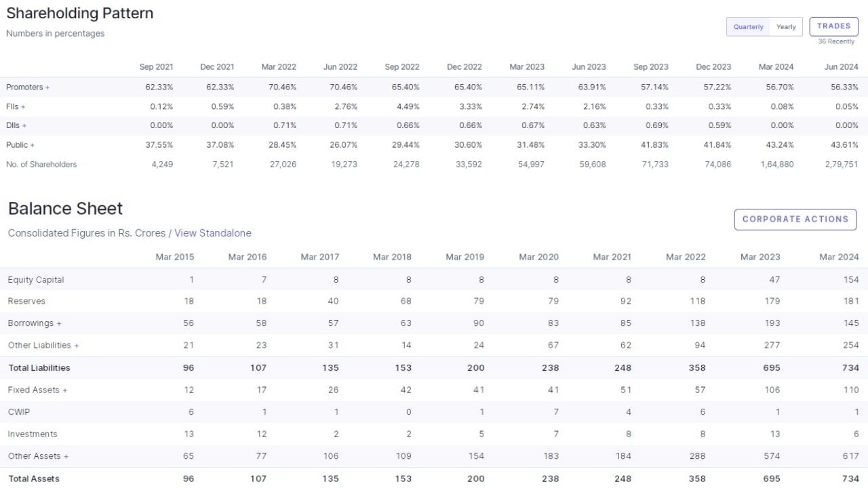This screenshot has width=868, height=488.
Task: Select Promoters value 70.46% for Mar 2022
Action: click(x=282, y=87)
